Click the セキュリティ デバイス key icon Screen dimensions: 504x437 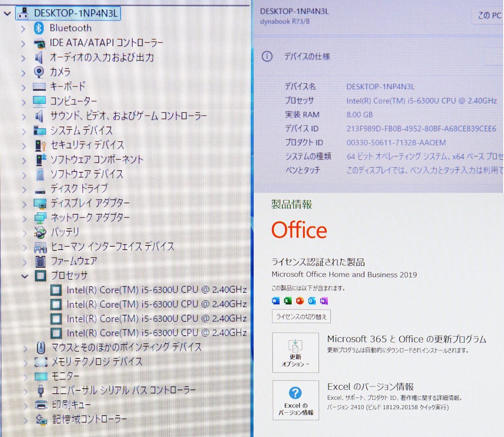[40, 145]
